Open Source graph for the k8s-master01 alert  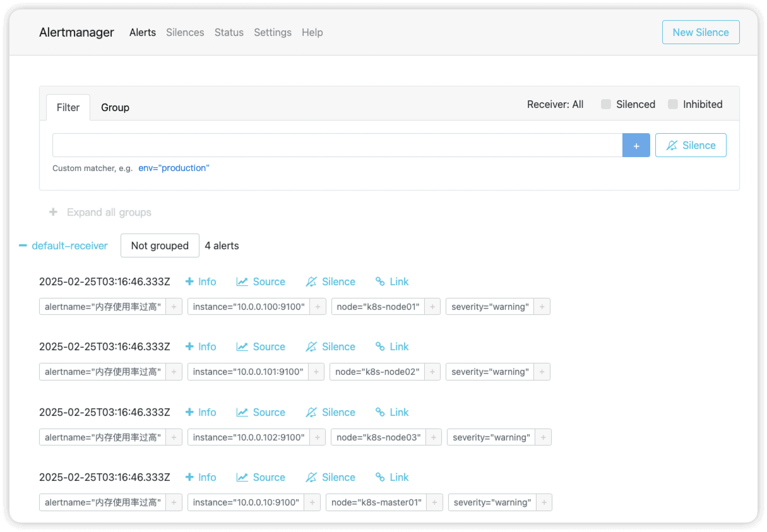pyautogui.click(x=261, y=477)
